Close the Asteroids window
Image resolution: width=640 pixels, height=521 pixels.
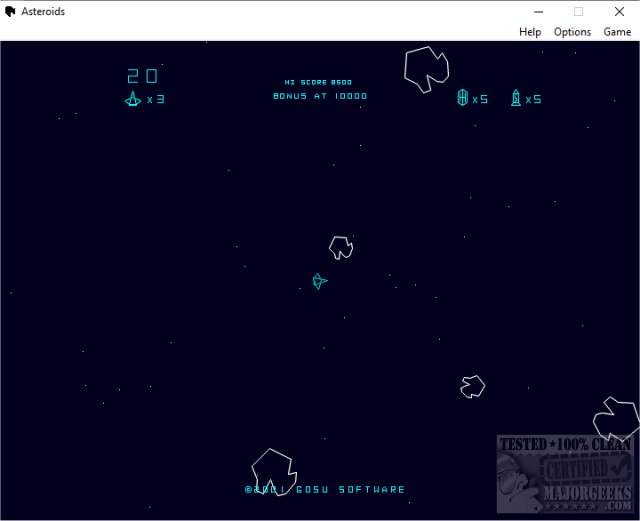(x=619, y=11)
